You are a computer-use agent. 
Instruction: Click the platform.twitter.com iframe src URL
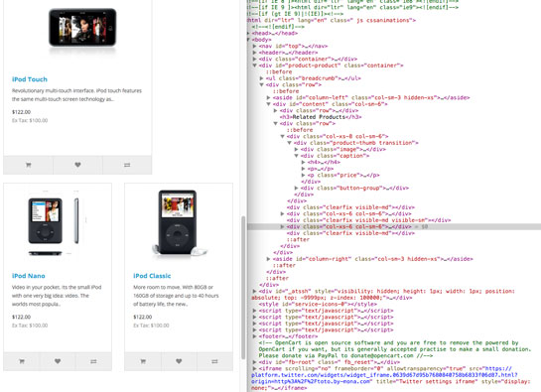pos(384,375)
